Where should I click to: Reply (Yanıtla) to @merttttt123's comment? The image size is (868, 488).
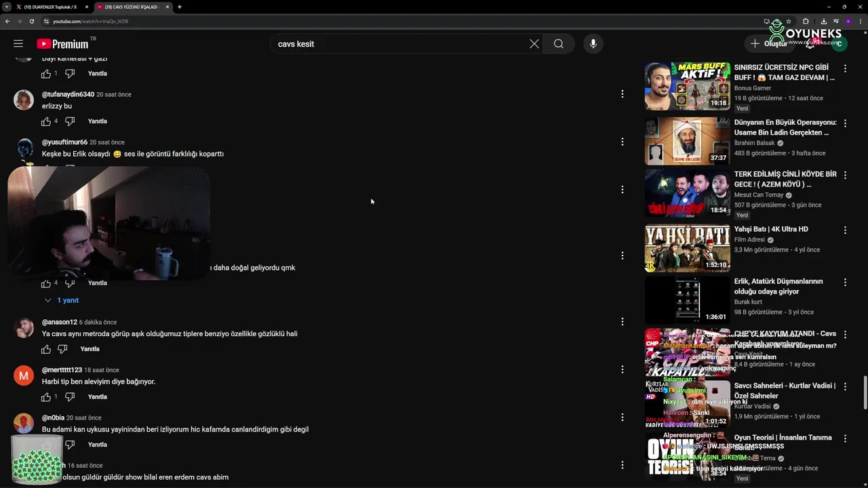click(98, 397)
